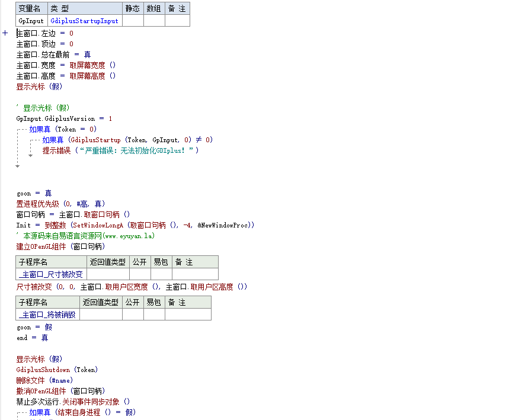509x420 pixels.
Task: Select the 主窗口.总在最前 = 真 line
Action: pos(53,54)
